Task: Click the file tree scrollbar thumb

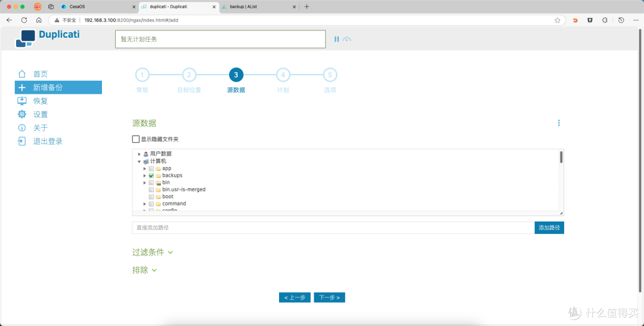Action: coord(561,157)
